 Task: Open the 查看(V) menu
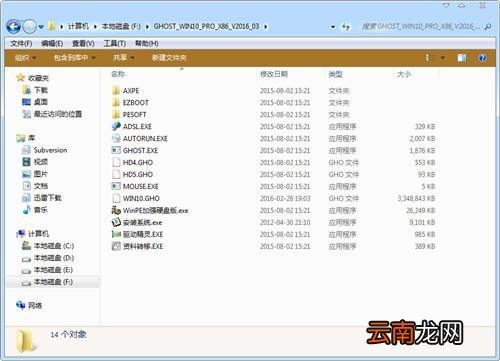pyautogui.click(x=83, y=43)
